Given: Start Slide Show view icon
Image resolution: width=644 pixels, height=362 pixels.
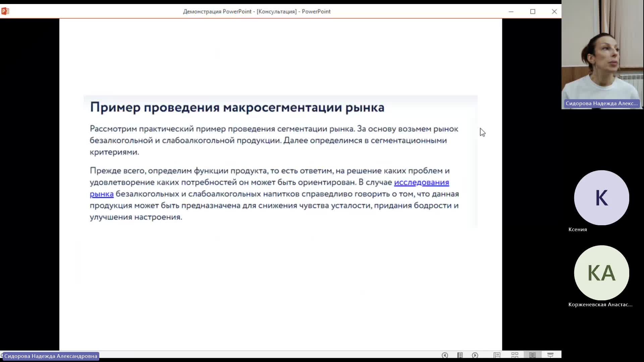Looking at the screenshot, I should [550, 355].
